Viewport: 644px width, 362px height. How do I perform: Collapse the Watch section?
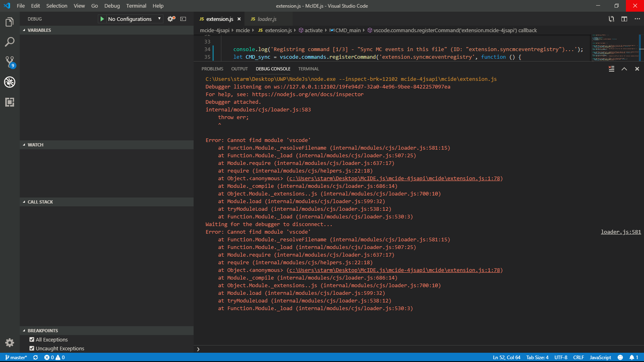(107, 145)
